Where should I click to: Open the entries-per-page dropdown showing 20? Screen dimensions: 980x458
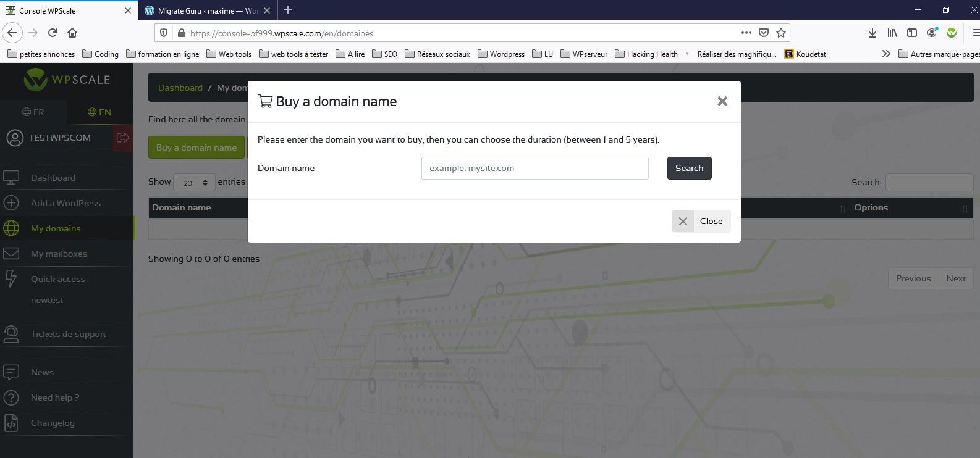point(194,183)
